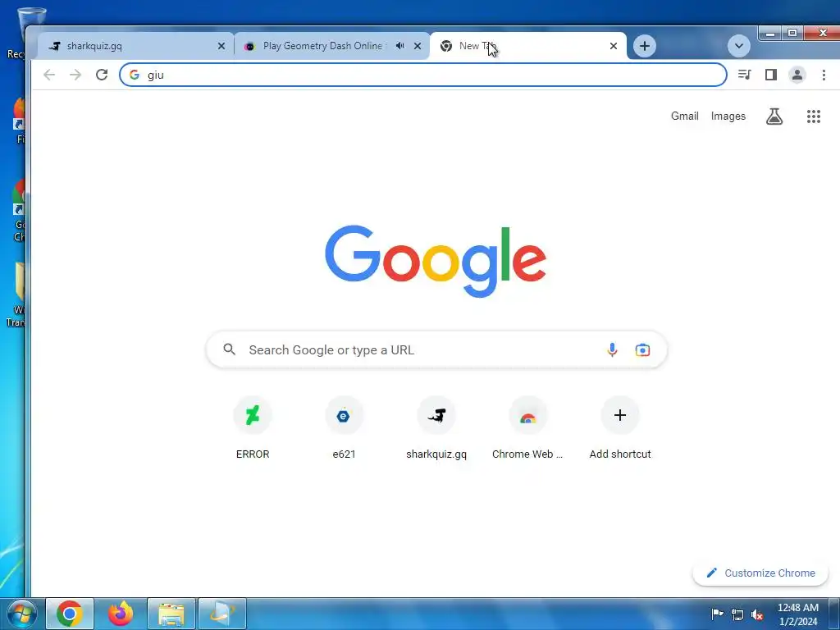The width and height of the screenshot is (840, 630).
Task: Reload the current page
Action: [102, 75]
